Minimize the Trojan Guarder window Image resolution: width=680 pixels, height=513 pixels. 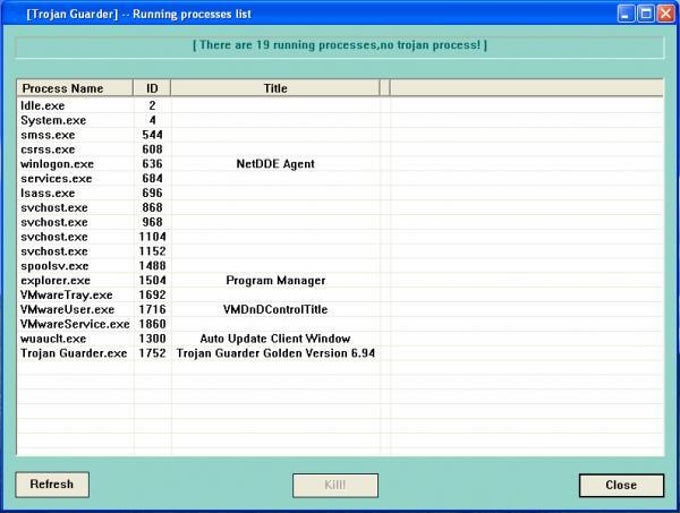(x=625, y=14)
